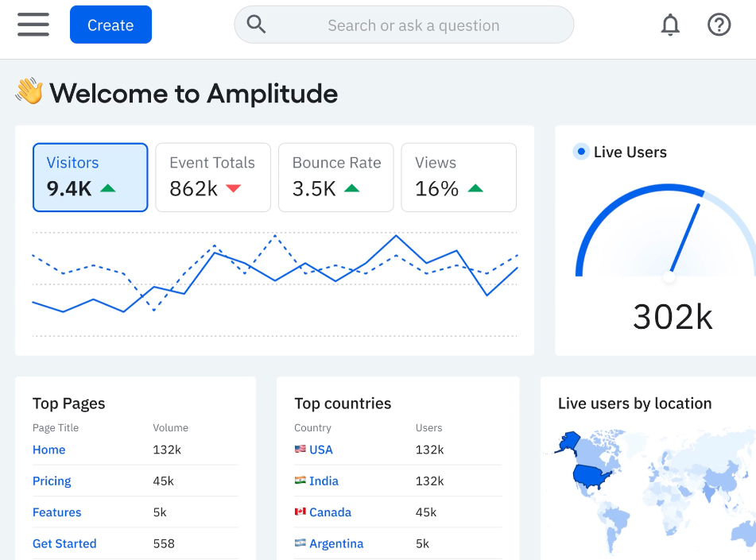Open the Home page link
Viewport: 756px width, 560px height.
click(x=48, y=450)
